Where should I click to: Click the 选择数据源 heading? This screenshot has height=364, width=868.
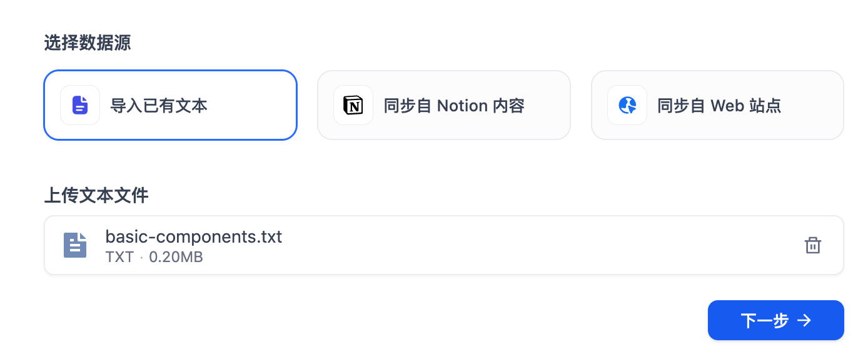click(x=88, y=43)
